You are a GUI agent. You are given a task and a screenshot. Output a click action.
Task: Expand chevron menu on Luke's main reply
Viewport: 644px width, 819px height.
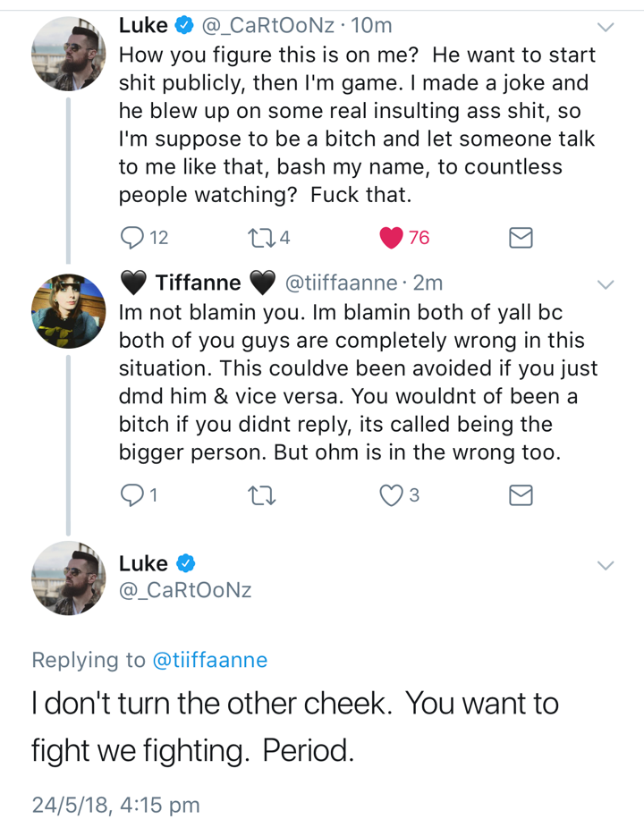pos(606,566)
